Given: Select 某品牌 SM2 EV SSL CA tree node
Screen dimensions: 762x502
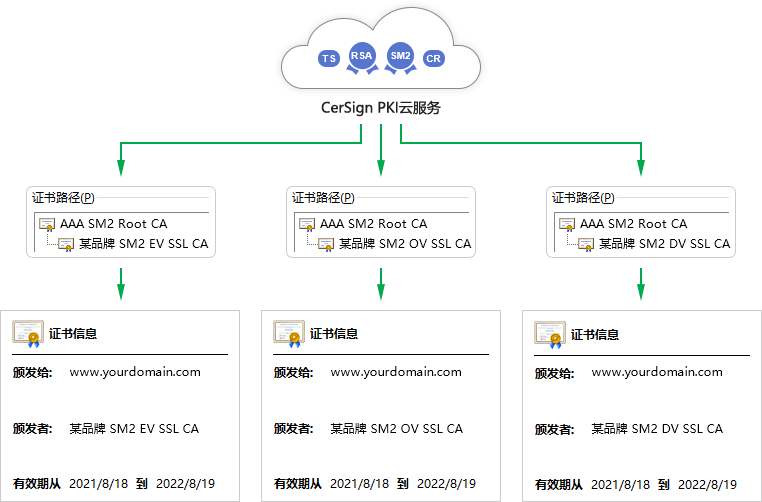Looking at the screenshot, I should [143, 244].
